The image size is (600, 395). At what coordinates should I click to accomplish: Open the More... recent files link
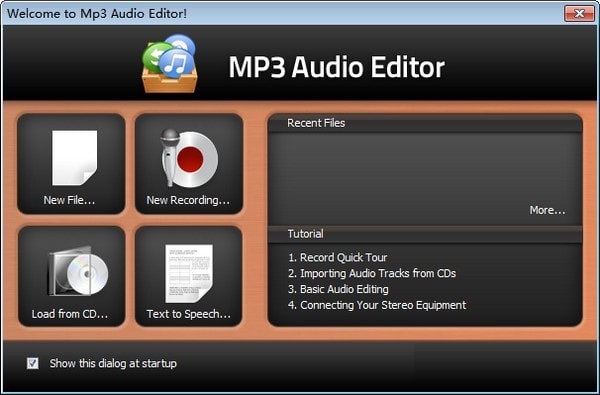[x=547, y=210]
